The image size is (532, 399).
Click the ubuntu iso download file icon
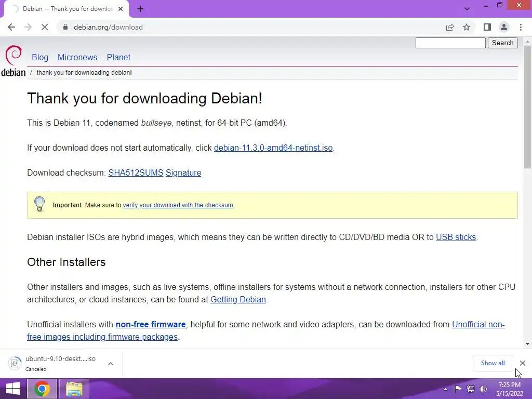pyautogui.click(x=15, y=363)
